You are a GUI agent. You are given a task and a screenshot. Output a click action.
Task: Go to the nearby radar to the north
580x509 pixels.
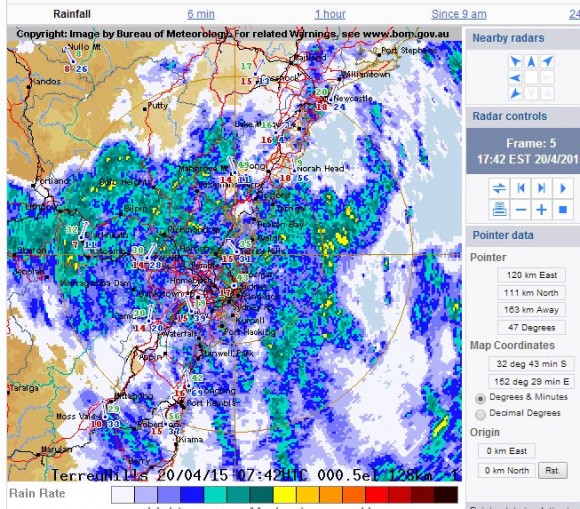pyautogui.click(x=531, y=61)
